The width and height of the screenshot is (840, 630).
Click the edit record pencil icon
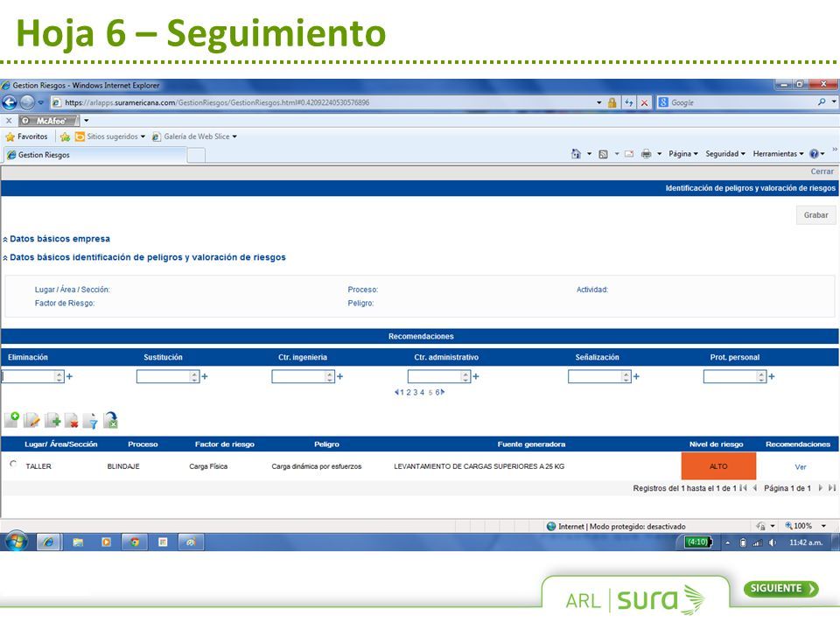[x=31, y=421]
